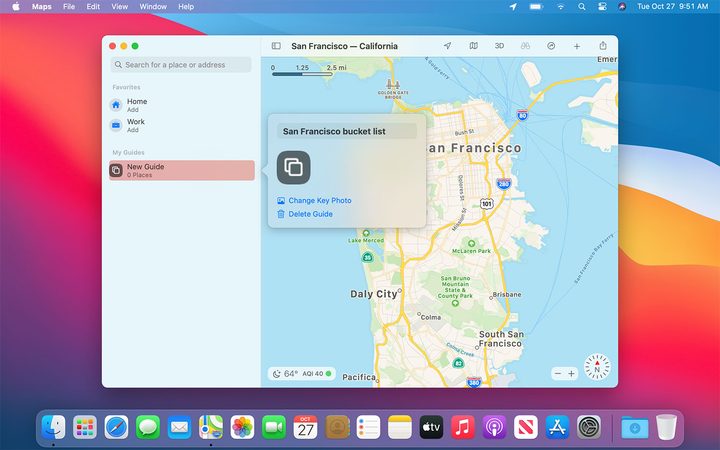Open Podcasts from the Dock
The width and height of the screenshot is (720, 450).
point(494,427)
